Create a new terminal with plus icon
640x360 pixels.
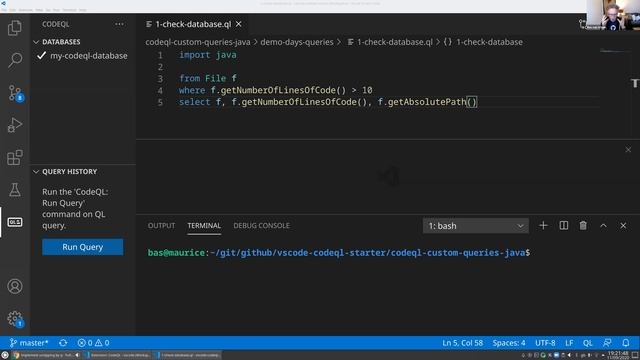(543, 226)
